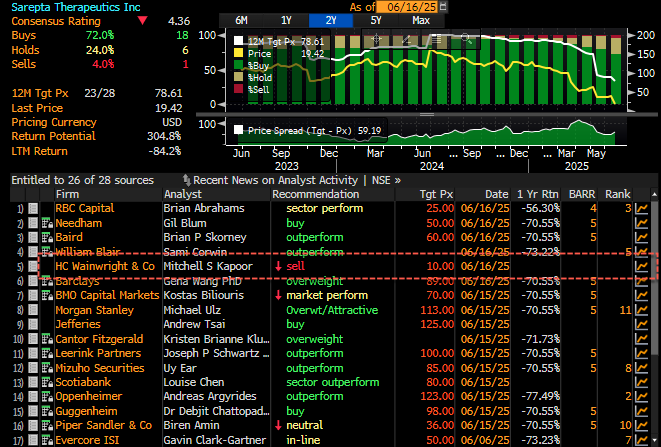The image size is (661, 447).
Task: Toggle the tan %Hold legend swatch
Action: [239, 77]
